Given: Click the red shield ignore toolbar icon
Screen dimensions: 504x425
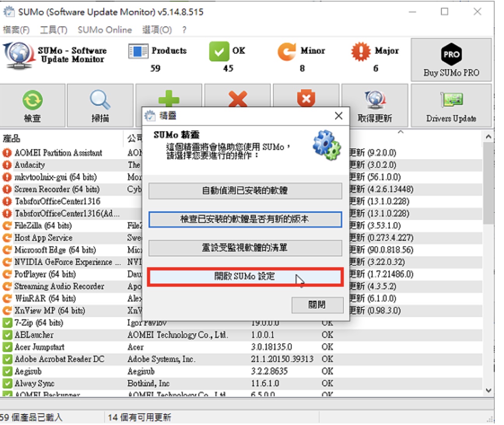Looking at the screenshot, I should (306, 98).
